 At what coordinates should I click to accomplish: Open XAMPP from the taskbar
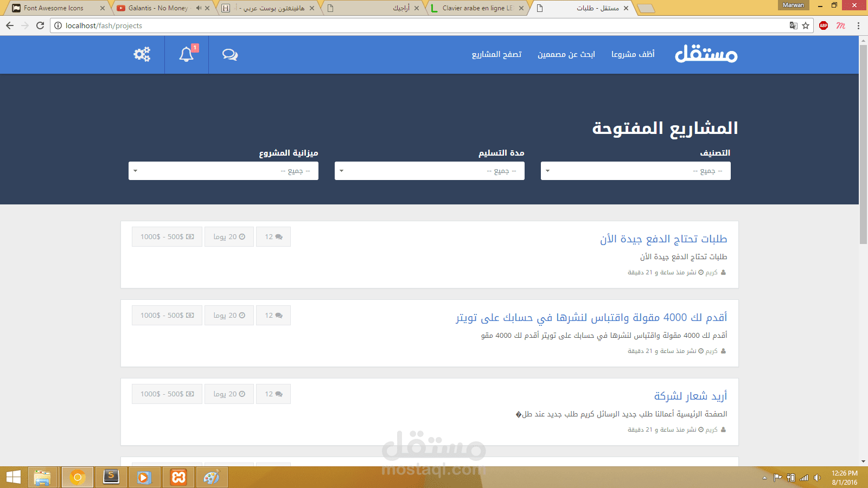[178, 477]
